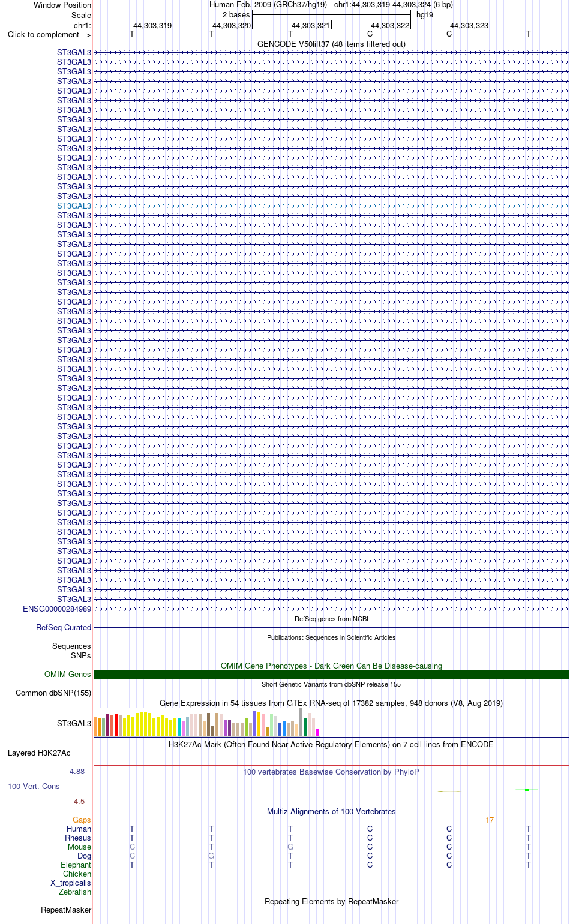This screenshot has width=570, height=924.
Task: Open the GENCODE V50lift37 track title
Action: [x=331, y=44]
